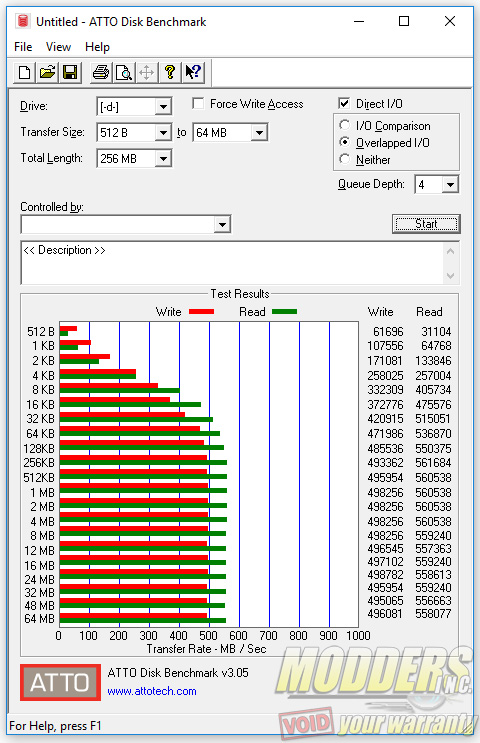Click inside the Description text box

[233, 263]
